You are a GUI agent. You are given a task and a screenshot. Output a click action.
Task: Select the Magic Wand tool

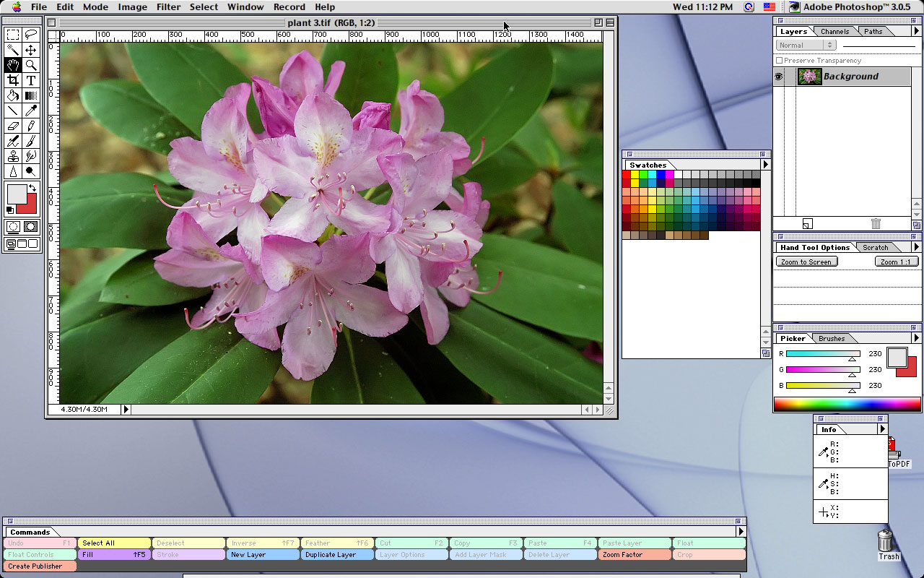[13, 50]
